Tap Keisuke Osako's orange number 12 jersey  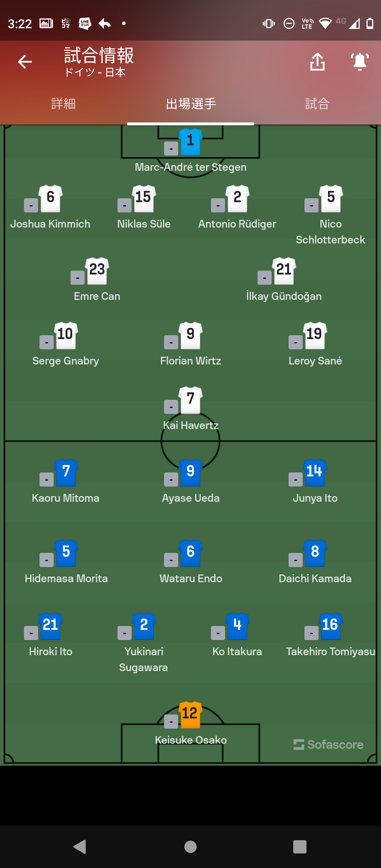pyautogui.click(x=190, y=715)
